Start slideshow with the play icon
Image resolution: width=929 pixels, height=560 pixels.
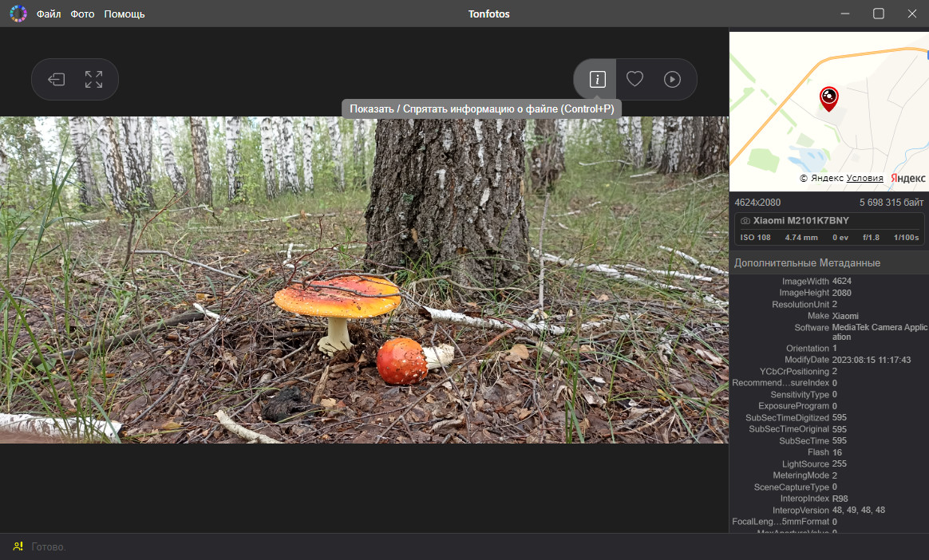click(x=672, y=79)
